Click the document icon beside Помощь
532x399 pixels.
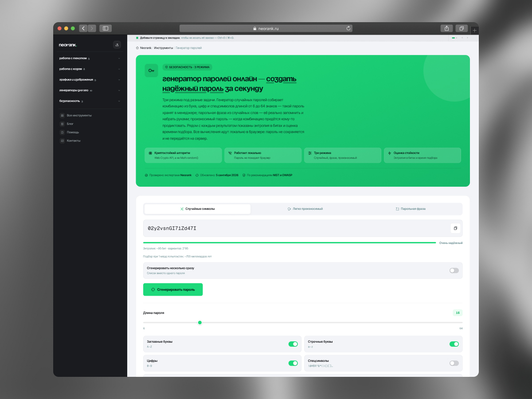click(62, 132)
